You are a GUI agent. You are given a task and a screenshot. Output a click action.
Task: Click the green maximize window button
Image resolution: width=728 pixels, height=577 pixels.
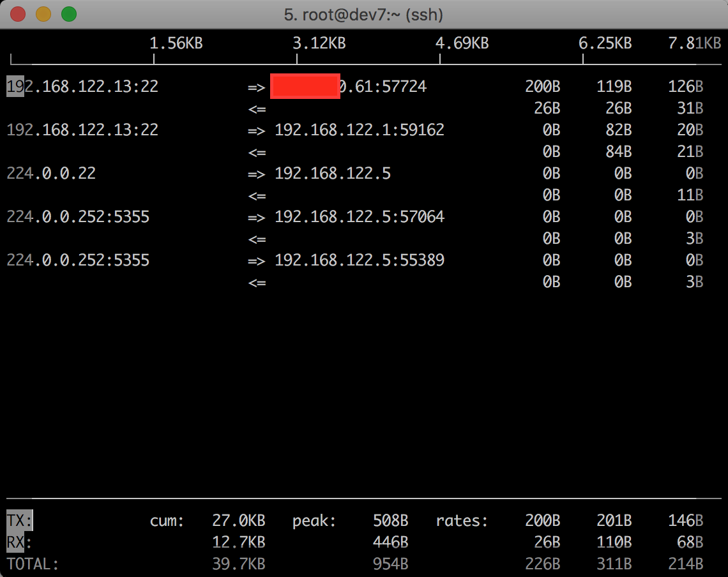click(x=68, y=13)
